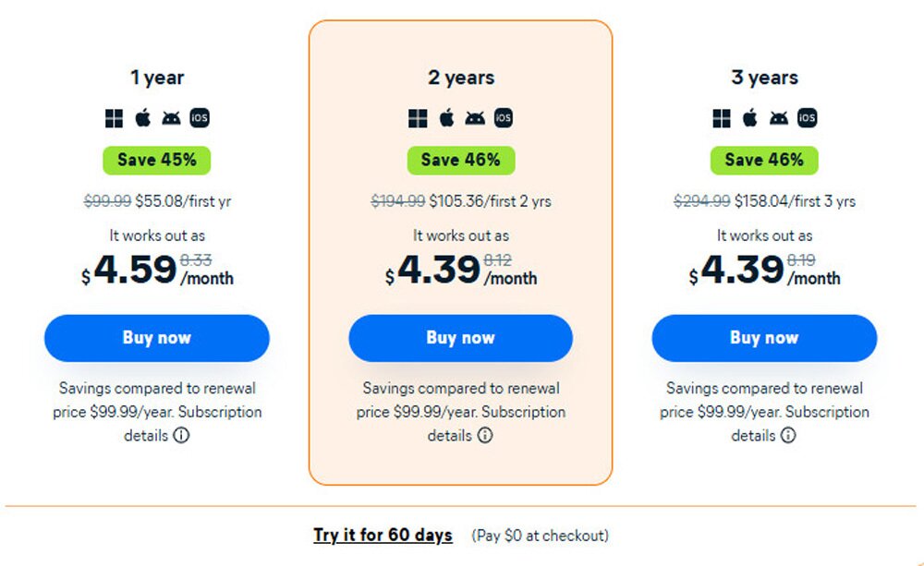
Task: Click the Windows icon under 3 years plan
Action: tap(722, 118)
